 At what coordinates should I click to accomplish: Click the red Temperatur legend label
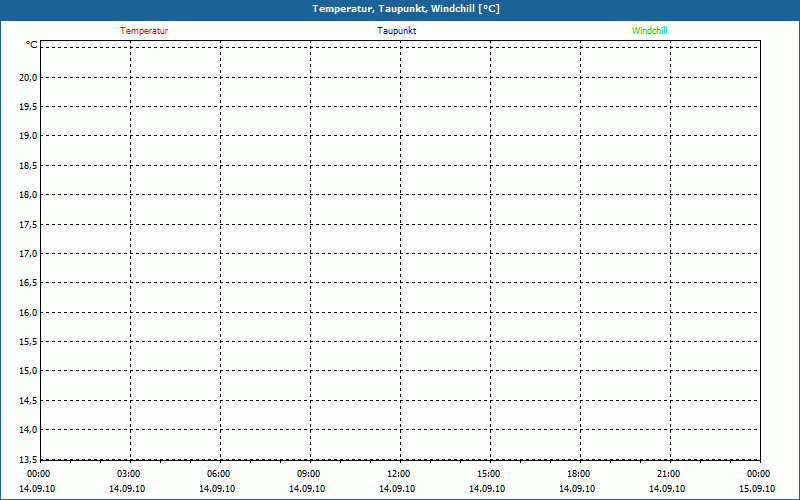[x=144, y=31]
